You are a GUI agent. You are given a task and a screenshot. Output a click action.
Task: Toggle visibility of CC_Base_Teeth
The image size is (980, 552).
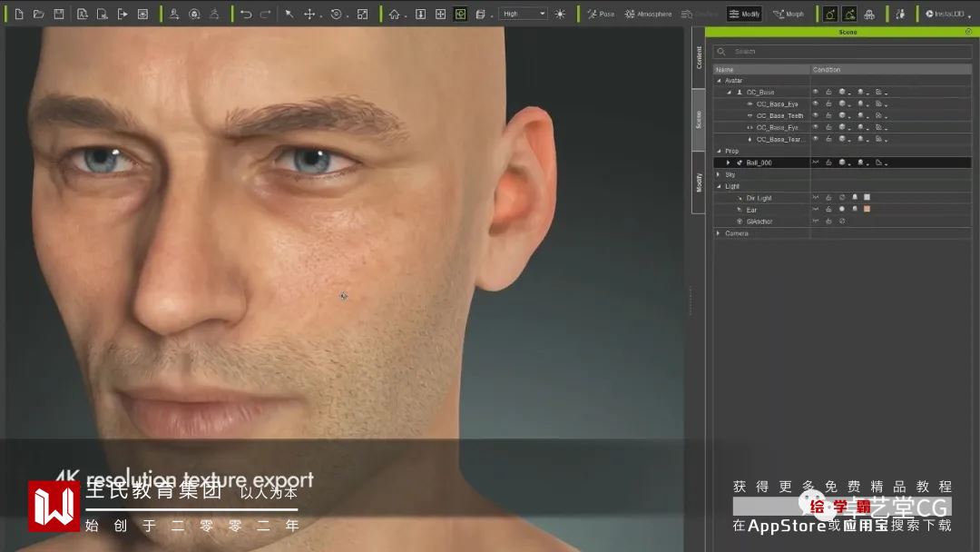coord(816,115)
